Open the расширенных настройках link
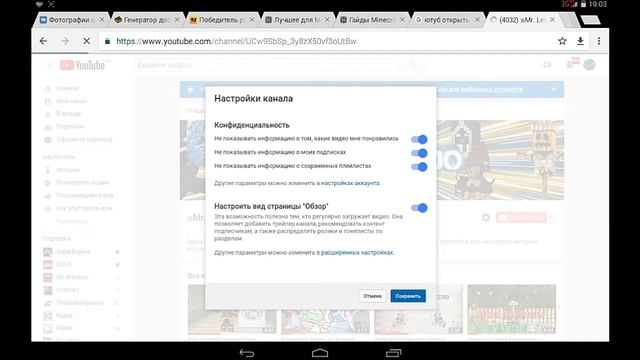The width and height of the screenshot is (640, 360). [x=357, y=253]
